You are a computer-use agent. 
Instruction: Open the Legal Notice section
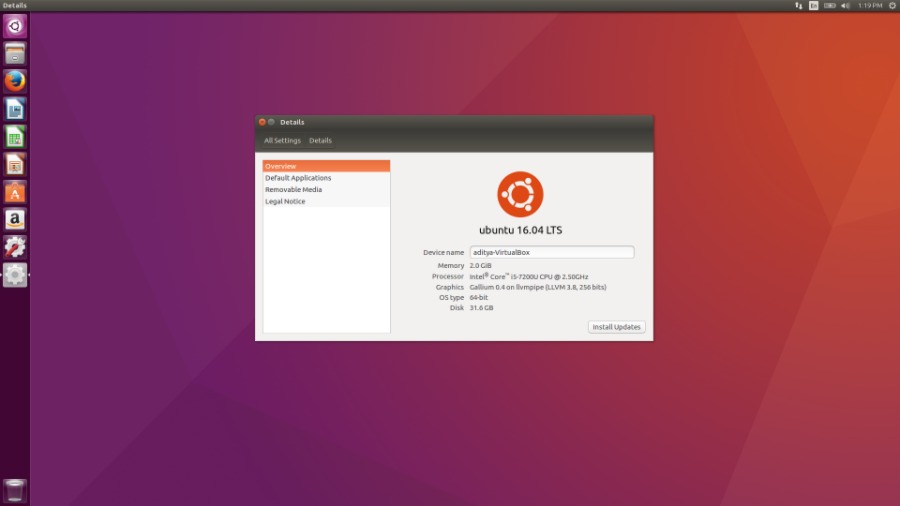[285, 202]
